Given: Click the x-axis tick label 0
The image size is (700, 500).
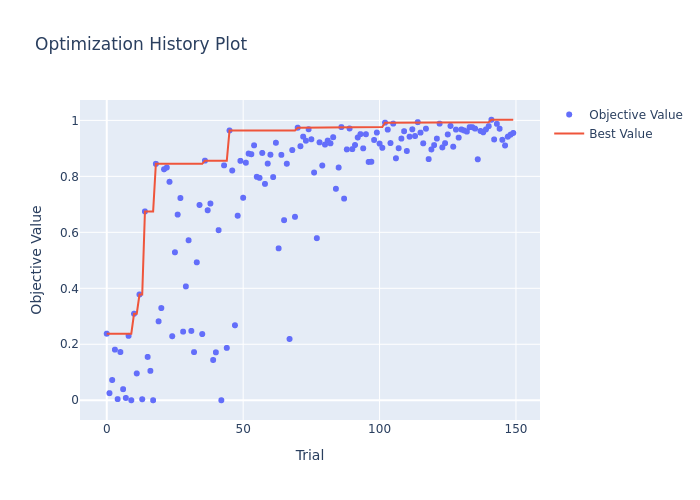Looking at the screenshot, I should pos(107,429).
